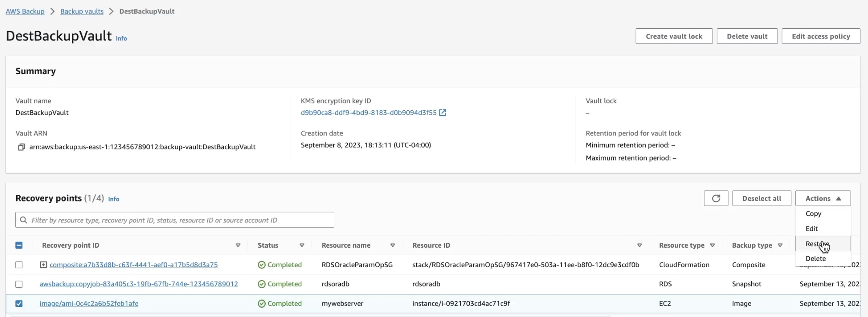Open Info link beside DestBackupVault title

click(121, 39)
